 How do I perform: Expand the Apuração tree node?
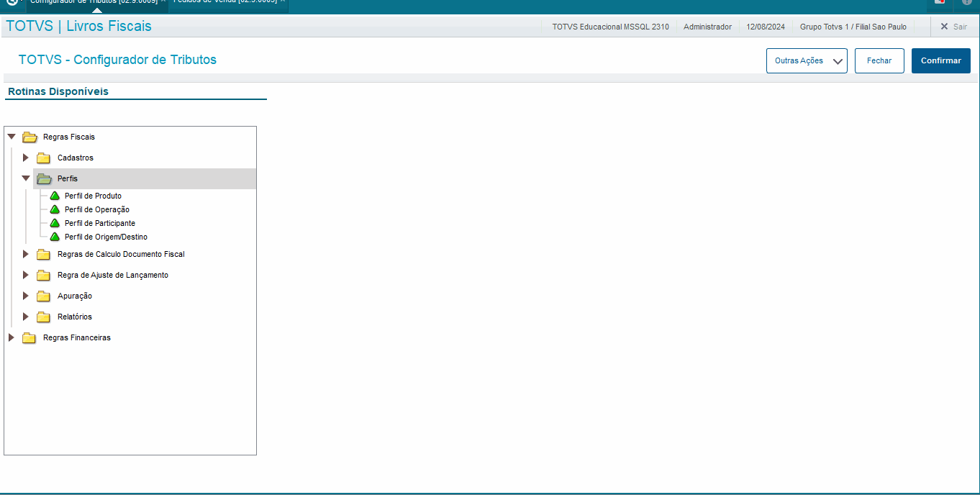click(25, 296)
